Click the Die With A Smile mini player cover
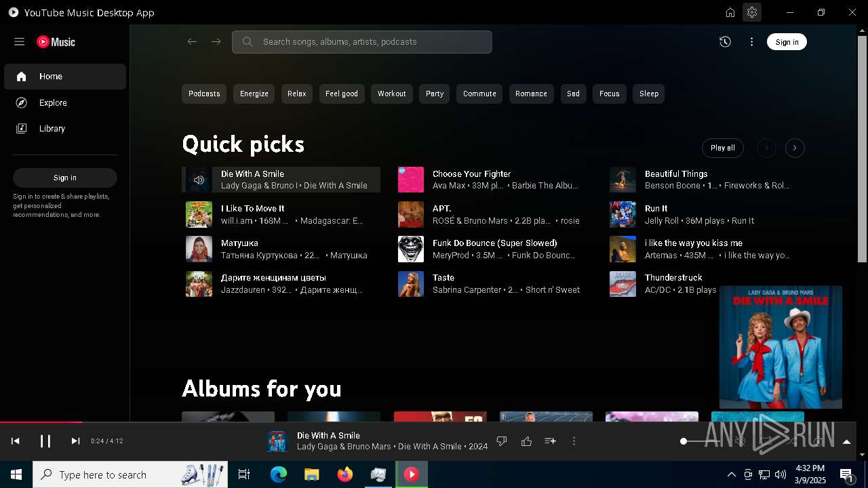Image resolution: width=868 pixels, height=488 pixels. click(x=781, y=347)
